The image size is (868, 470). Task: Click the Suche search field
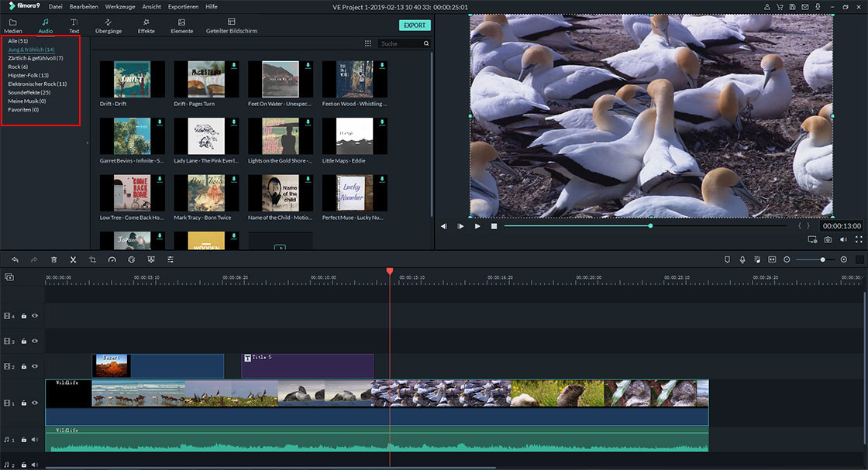(x=404, y=43)
